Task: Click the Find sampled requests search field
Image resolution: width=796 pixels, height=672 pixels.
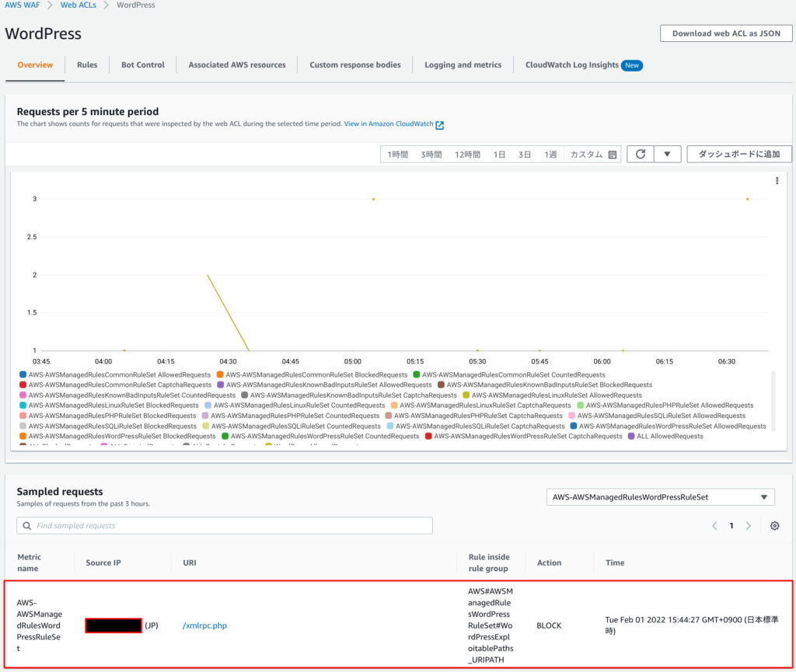Action: (225, 526)
